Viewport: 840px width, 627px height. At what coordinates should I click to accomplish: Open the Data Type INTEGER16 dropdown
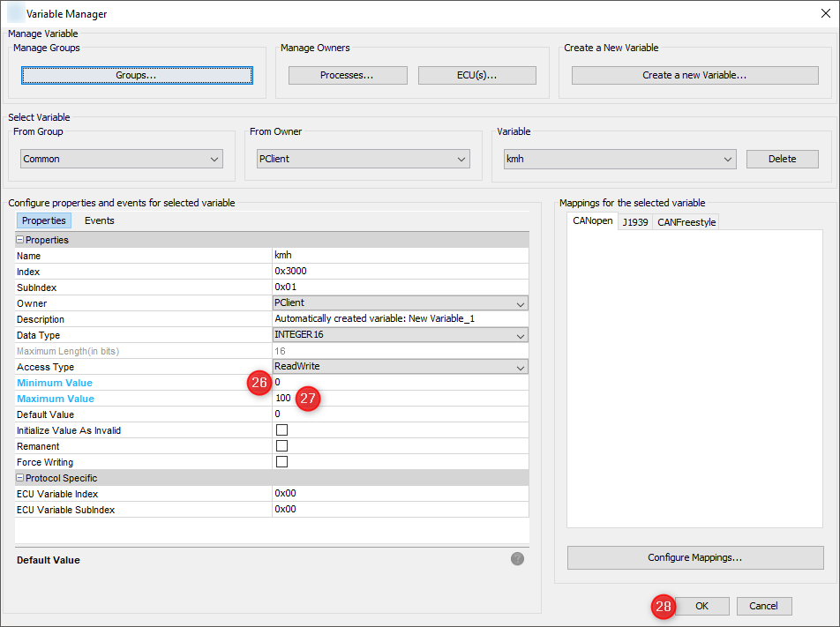[x=401, y=335]
